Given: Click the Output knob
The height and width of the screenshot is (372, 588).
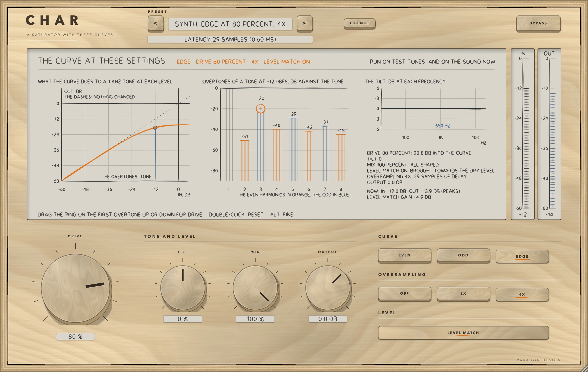Looking at the screenshot, I should pos(328,288).
